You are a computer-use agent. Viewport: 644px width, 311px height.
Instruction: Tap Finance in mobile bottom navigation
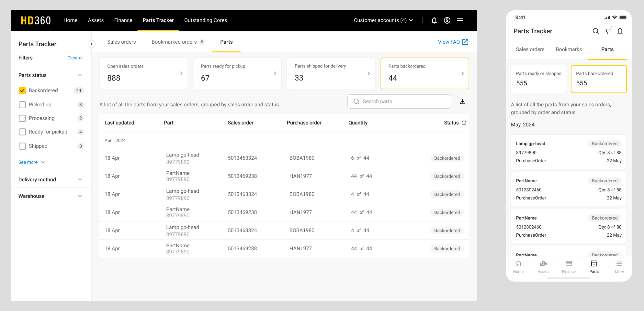(x=569, y=267)
